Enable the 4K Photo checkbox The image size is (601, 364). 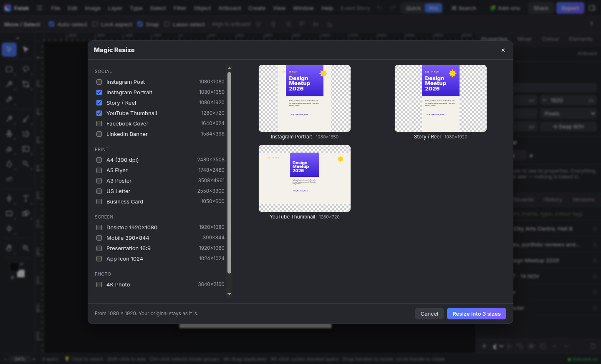point(99,284)
